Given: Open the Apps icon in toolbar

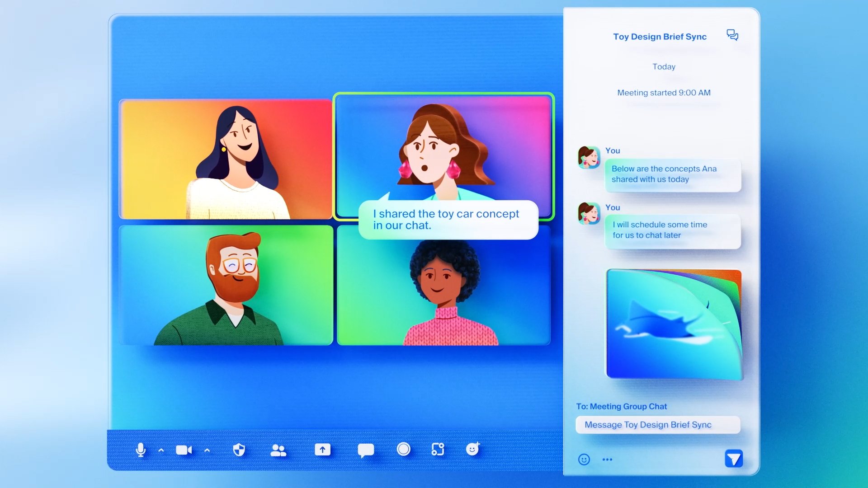Looking at the screenshot, I should pyautogui.click(x=438, y=449).
